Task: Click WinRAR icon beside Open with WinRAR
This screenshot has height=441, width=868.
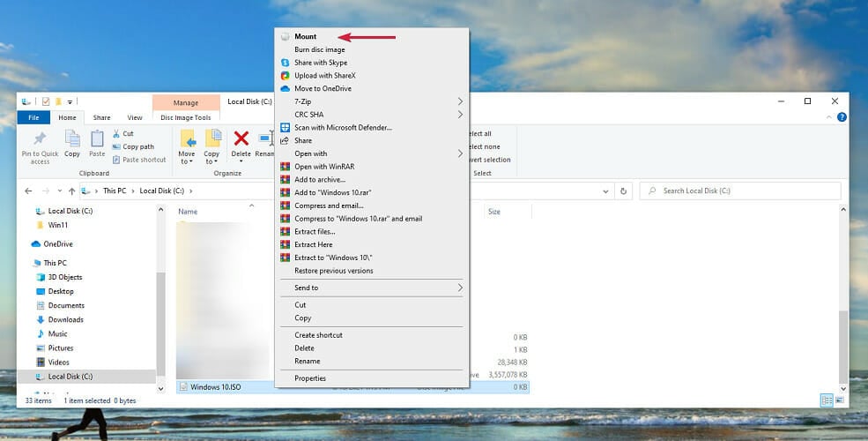Action: [x=286, y=167]
